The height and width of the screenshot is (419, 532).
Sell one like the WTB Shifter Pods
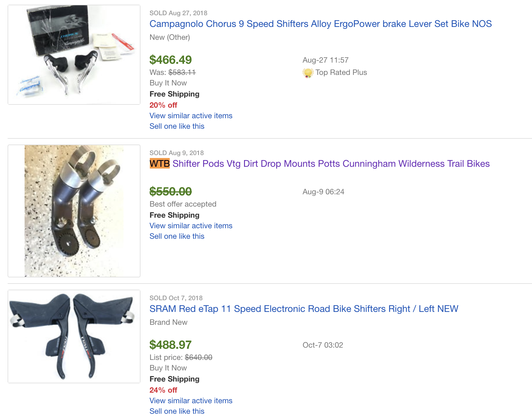tap(177, 236)
